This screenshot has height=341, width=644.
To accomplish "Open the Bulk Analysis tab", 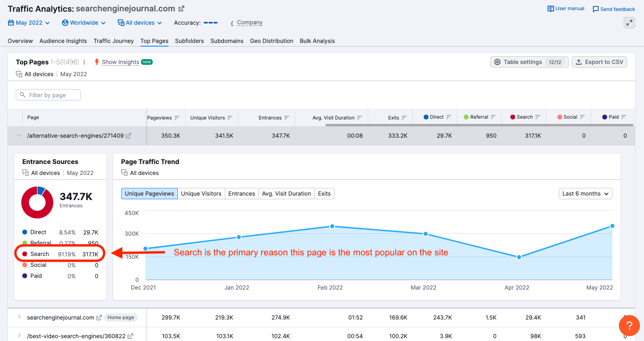I will pos(317,41).
